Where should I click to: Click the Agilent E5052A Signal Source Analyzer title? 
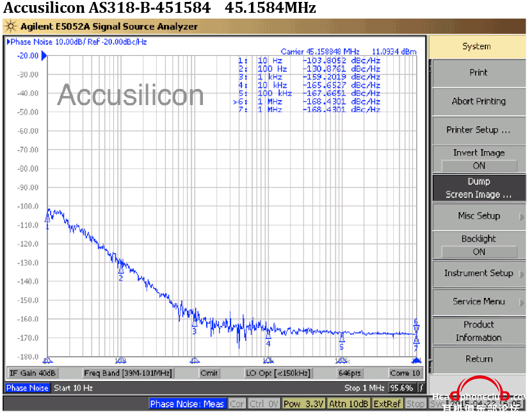[x=109, y=26]
